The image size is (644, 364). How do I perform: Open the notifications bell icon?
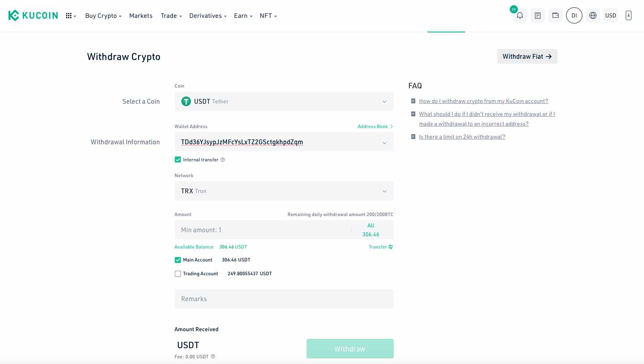tap(519, 15)
